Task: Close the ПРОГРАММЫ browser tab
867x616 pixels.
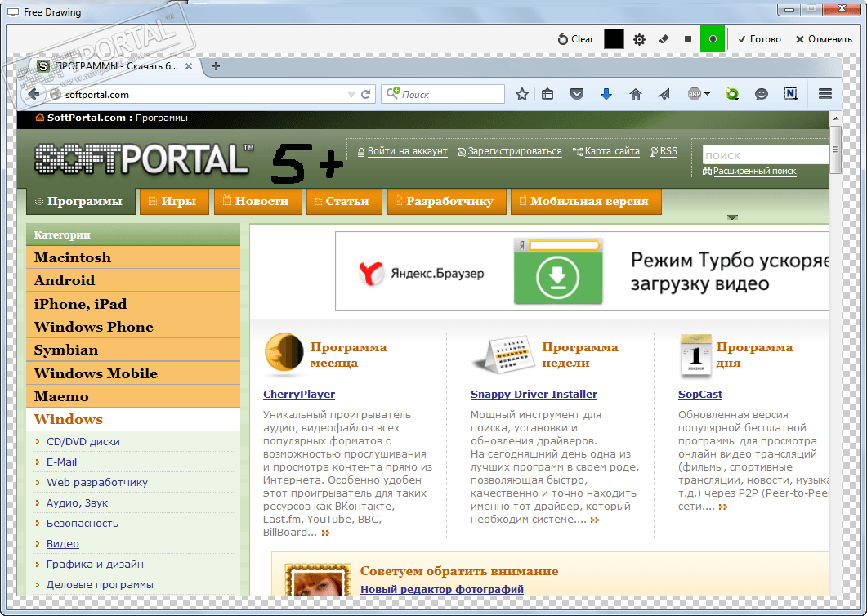Action: [189, 66]
